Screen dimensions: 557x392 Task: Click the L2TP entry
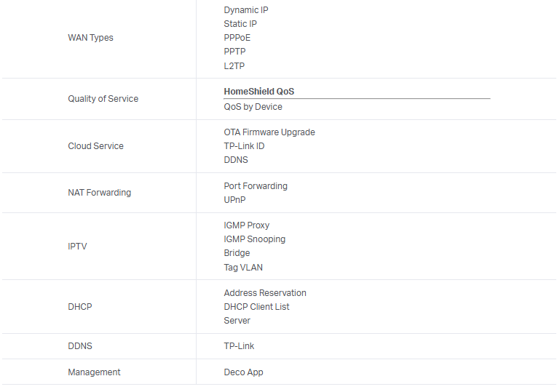(x=234, y=66)
